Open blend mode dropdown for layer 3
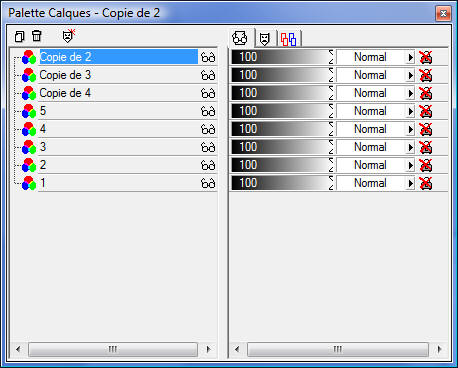Image resolution: width=458 pixels, height=368 pixels. (410, 147)
